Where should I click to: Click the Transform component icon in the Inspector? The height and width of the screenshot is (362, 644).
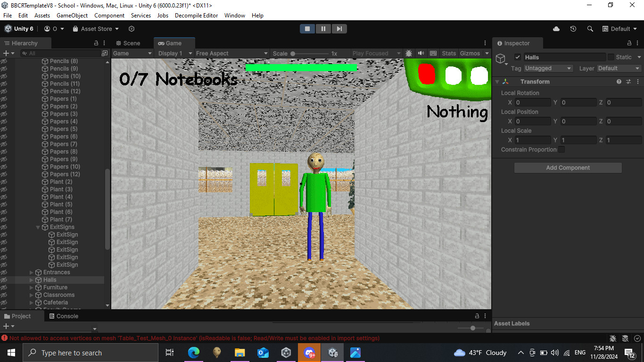(x=505, y=81)
